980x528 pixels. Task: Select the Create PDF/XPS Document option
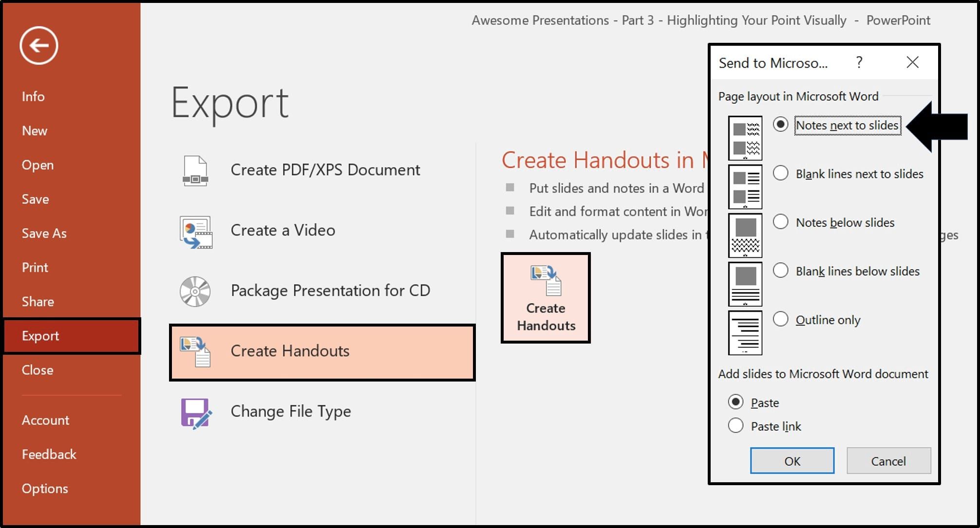[322, 170]
